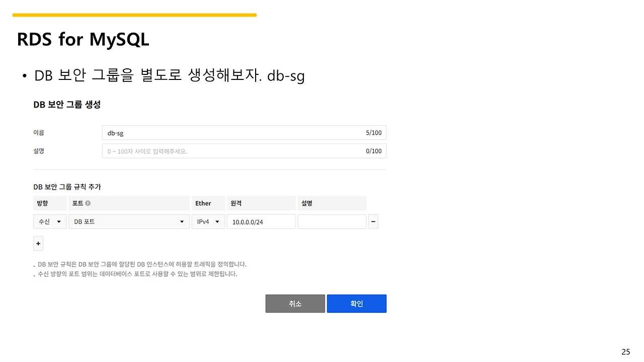Select the 이름 field containing db-sg

[x=201, y=132]
